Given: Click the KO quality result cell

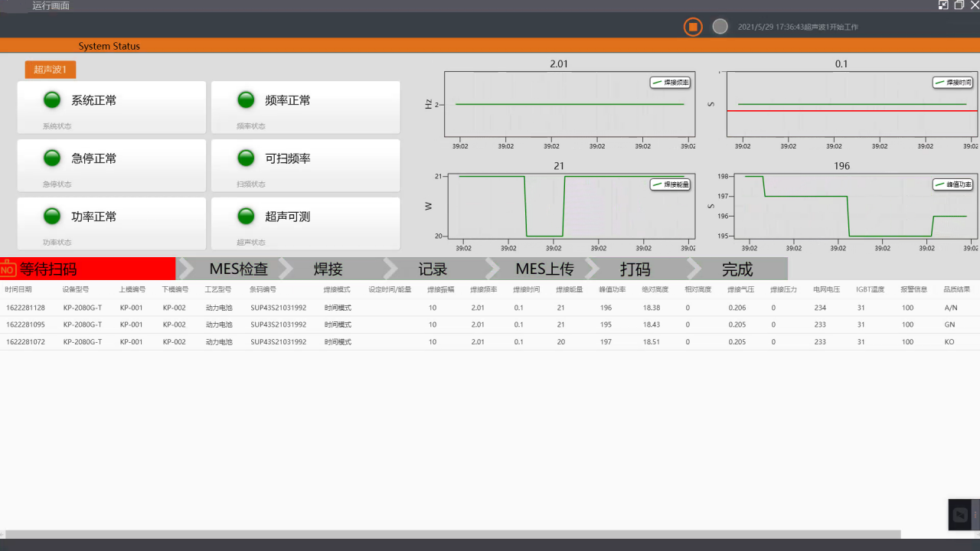Looking at the screenshot, I should pyautogui.click(x=949, y=342).
